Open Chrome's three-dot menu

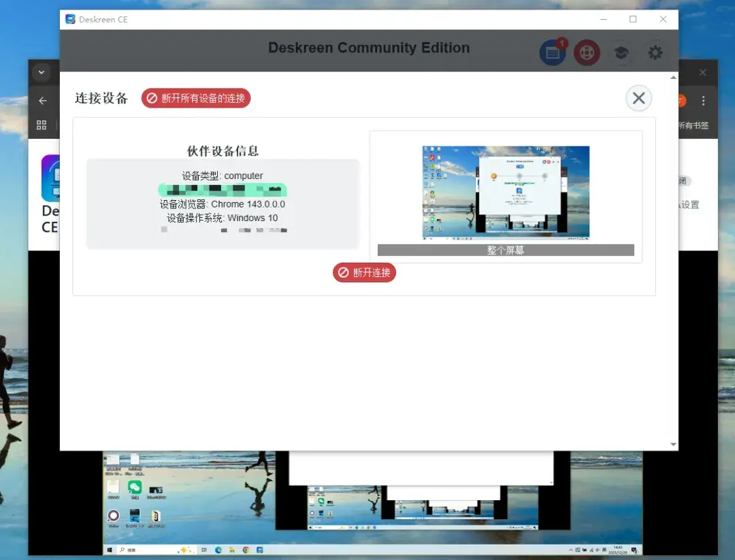pyautogui.click(x=703, y=100)
